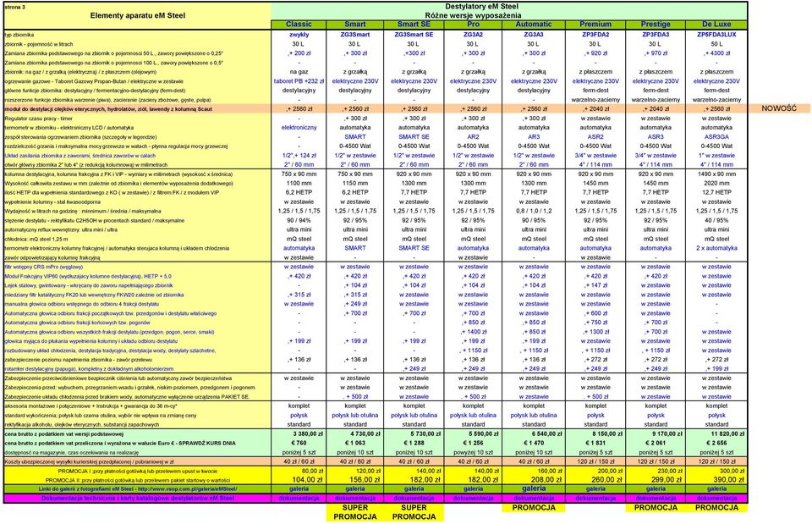Select the De Luxe column header
812x524 pixels.
point(716,25)
